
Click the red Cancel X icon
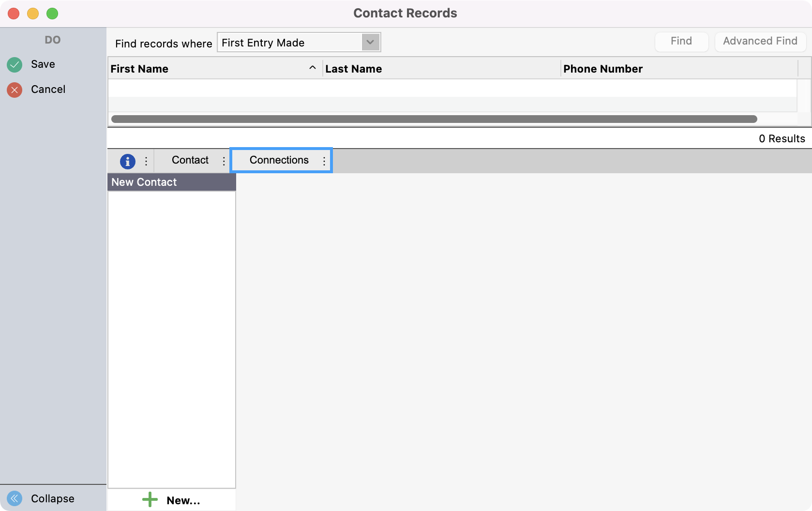click(15, 90)
